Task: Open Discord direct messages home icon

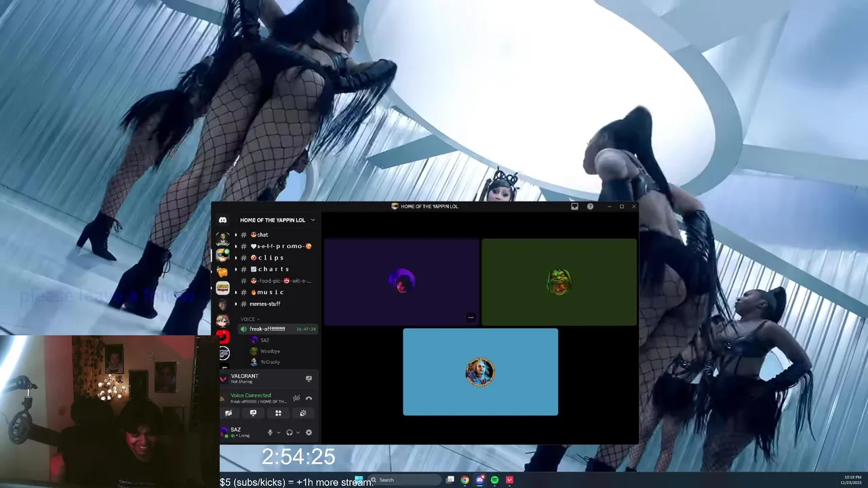Action: click(x=222, y=220)
